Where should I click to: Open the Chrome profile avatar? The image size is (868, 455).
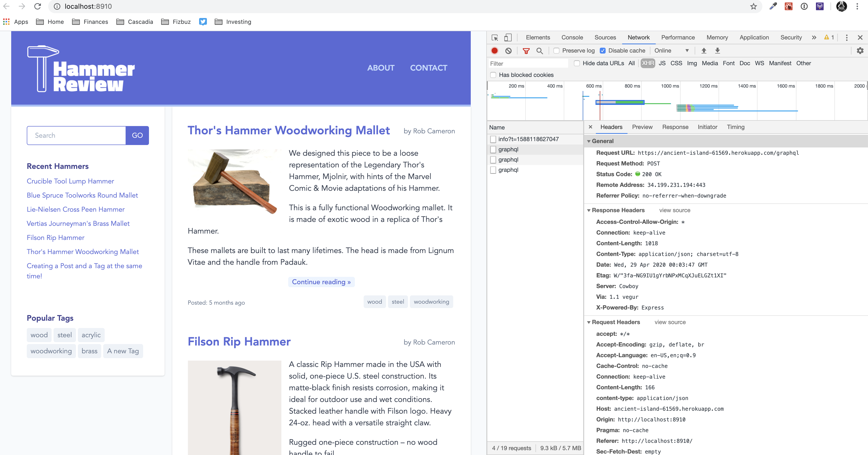point(841,6)
